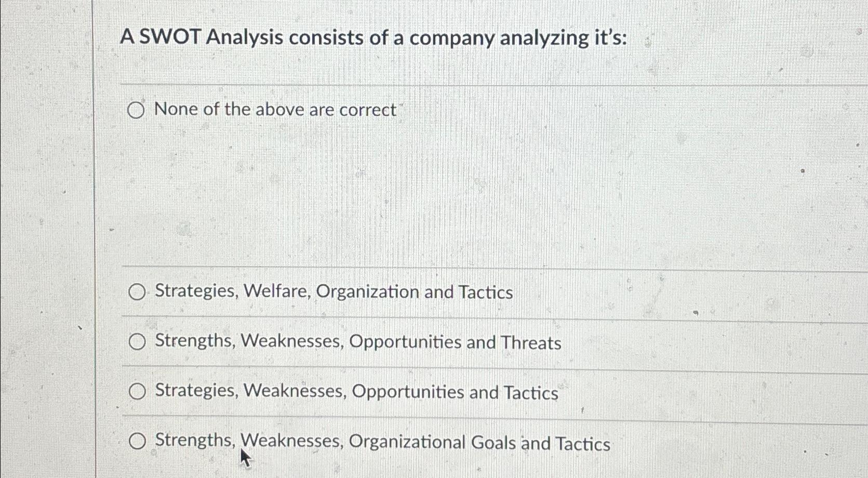Select "Strategies, Welfare, Organization and Tactics"
868x478 pixels.
[138, 292]
